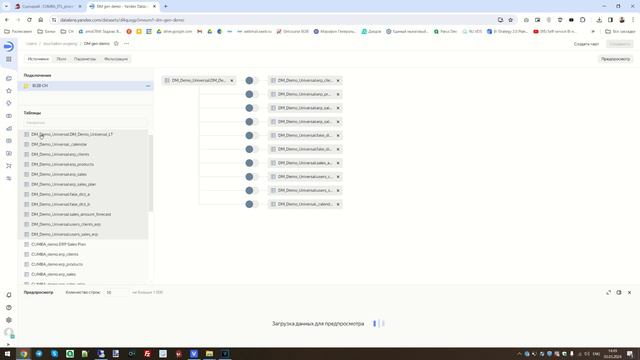This screenshot has width=640, height=360.
Task: Open FileZilla from the taskbar
Action: [147, 354]
